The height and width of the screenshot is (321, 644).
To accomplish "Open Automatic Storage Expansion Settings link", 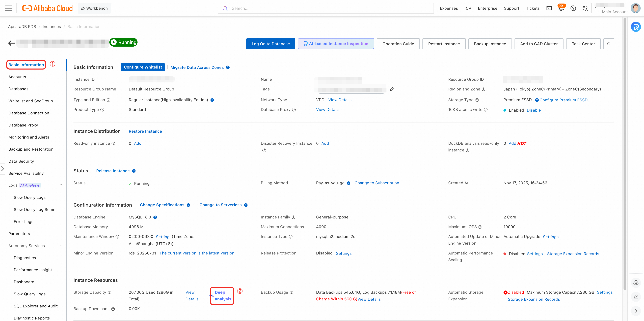I will pos(604,292).
